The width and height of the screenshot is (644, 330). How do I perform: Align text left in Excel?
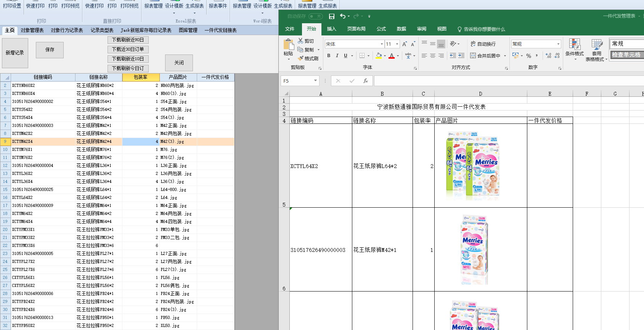[x=424, y=56]
